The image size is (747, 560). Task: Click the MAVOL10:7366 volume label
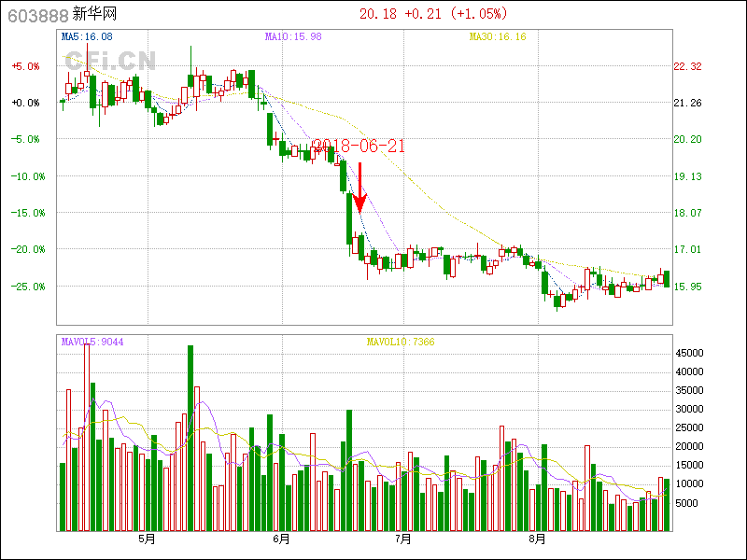tap(400, 342)
